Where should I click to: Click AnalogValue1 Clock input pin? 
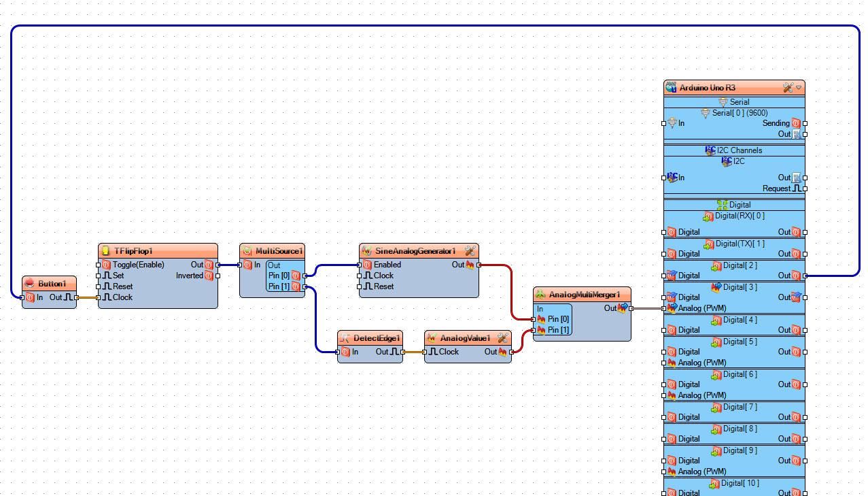coord(426,352)
